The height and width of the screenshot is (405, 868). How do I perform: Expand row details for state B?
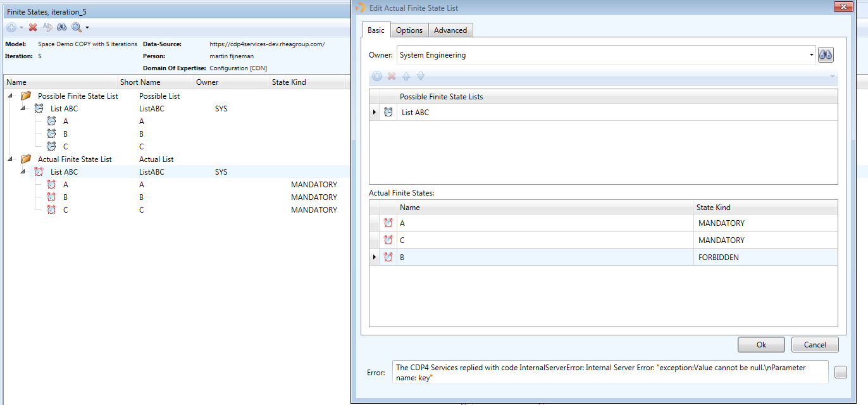[374, 257]
